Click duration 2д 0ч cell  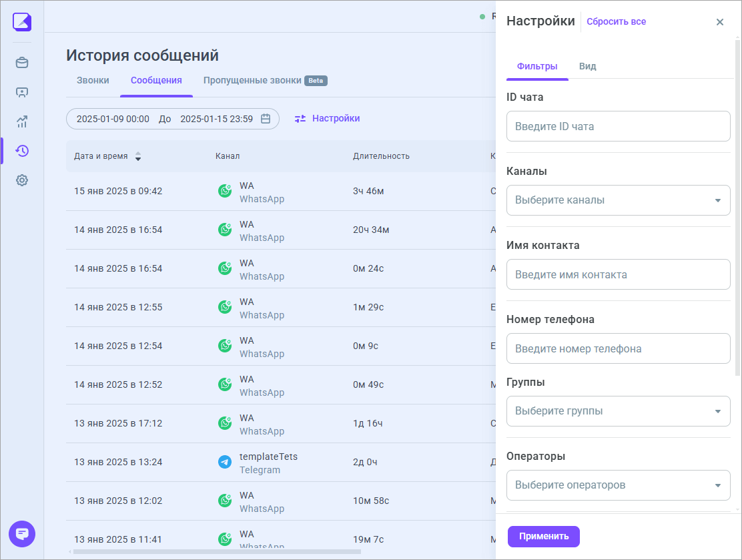tap(365, 462)
